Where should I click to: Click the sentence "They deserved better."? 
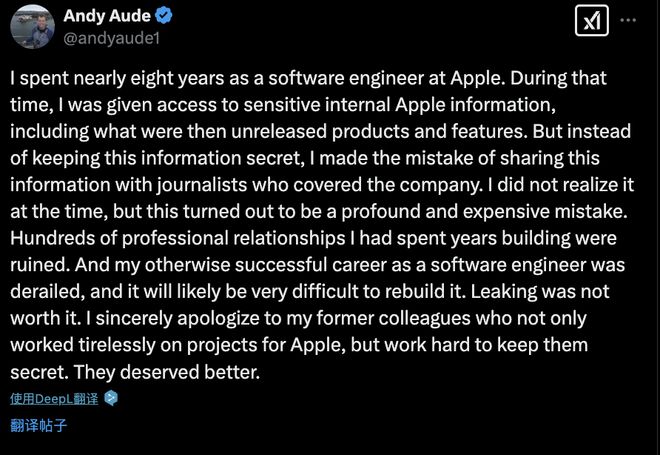(x=166, y=372)
